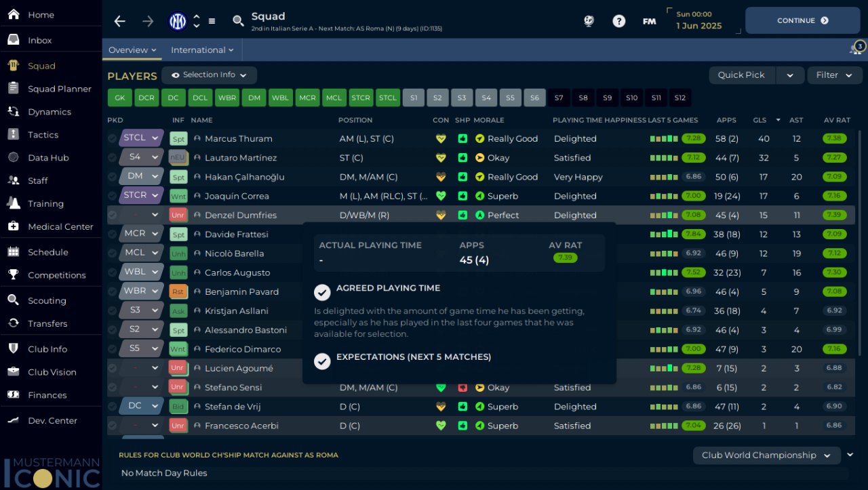Click the forward arrow in the top bar

click(x=148, y=21)
